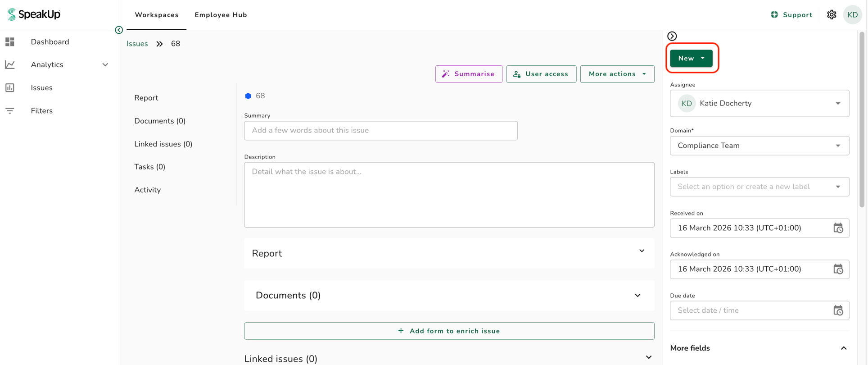Screen dimensions: 868x365
Task: Click the Summary input field
Action: tap(381, 130)
